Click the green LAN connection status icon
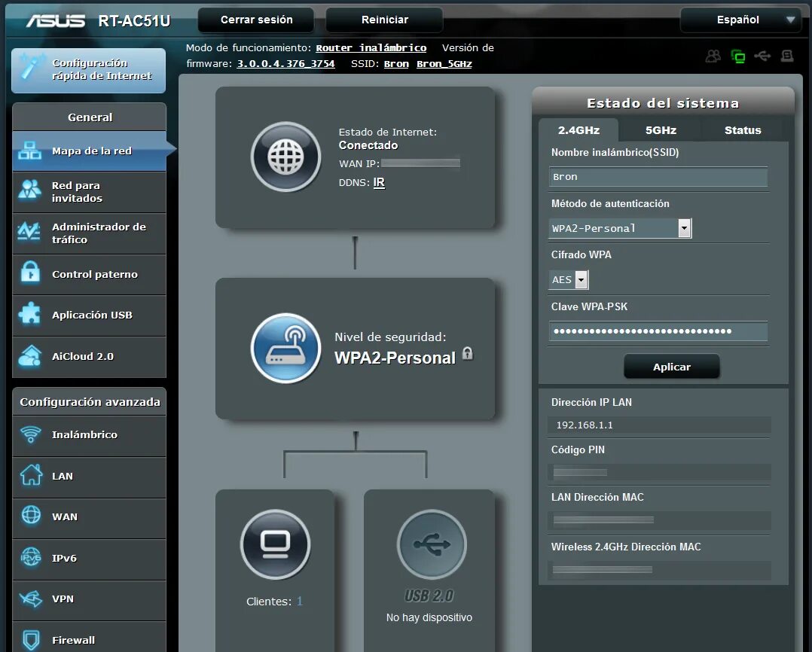This screenshot has width=812, height=652. (739, 55)
